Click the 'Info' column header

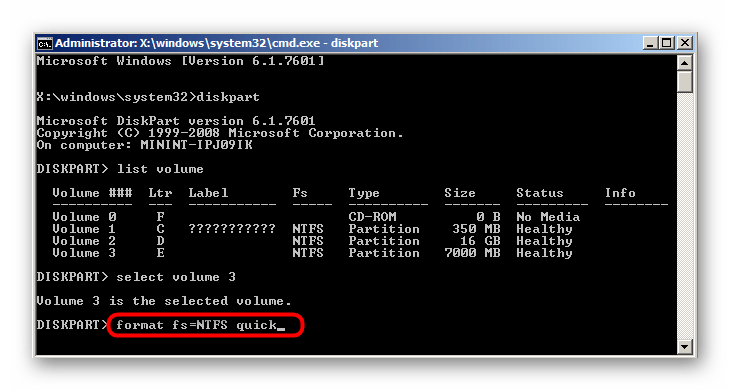620,193
